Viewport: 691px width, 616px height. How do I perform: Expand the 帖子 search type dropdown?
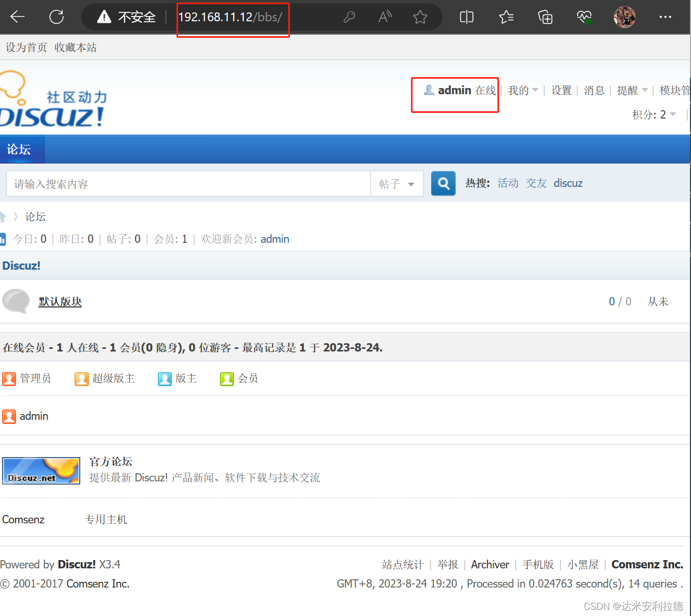tap(397, 184)
